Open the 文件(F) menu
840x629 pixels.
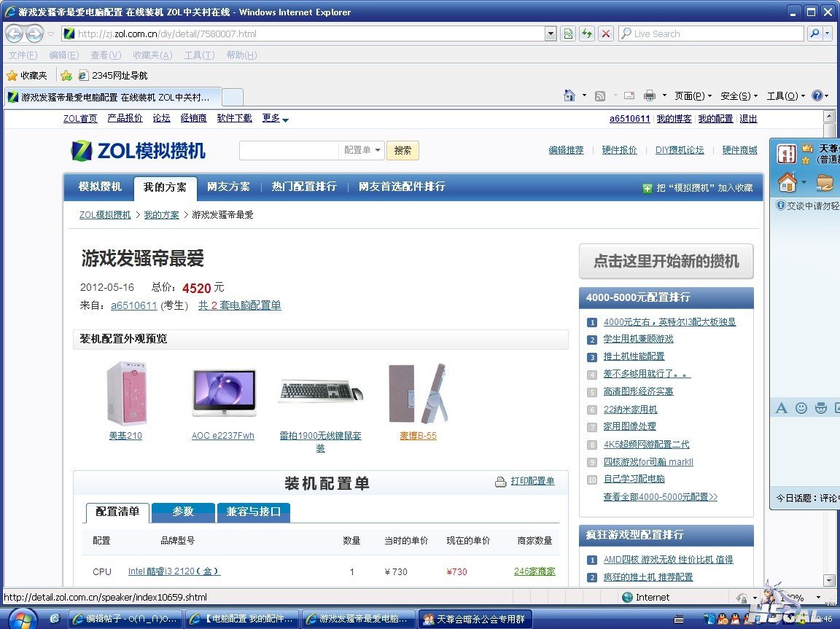pos(23,55)
